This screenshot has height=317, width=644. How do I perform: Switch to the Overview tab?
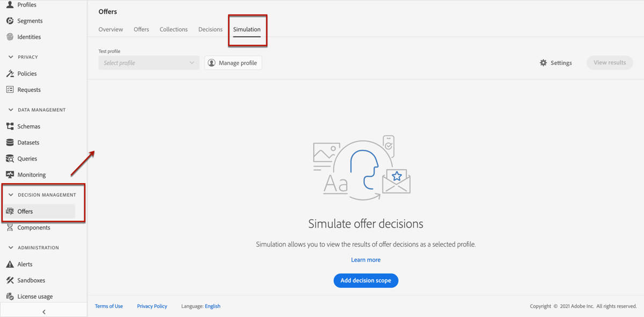point(111,29)
